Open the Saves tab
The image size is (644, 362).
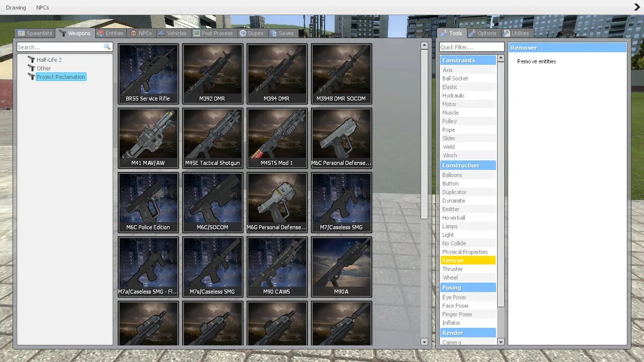click(x=282, y=33)
